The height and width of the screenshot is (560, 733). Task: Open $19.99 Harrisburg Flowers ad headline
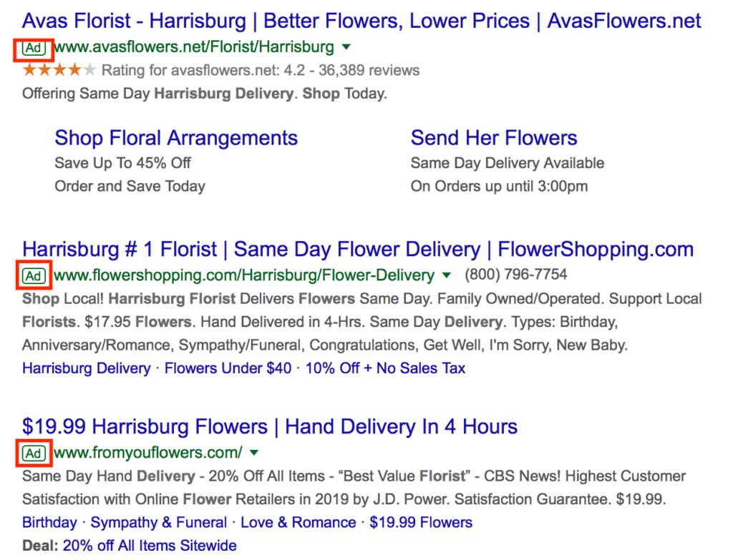click(270, 427)
